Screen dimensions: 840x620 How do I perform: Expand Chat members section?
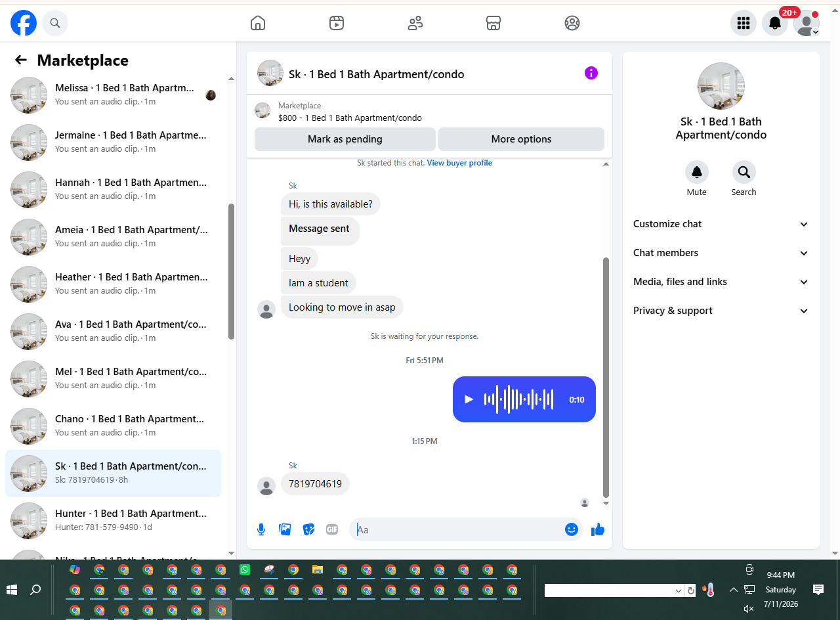pos(721,253)
